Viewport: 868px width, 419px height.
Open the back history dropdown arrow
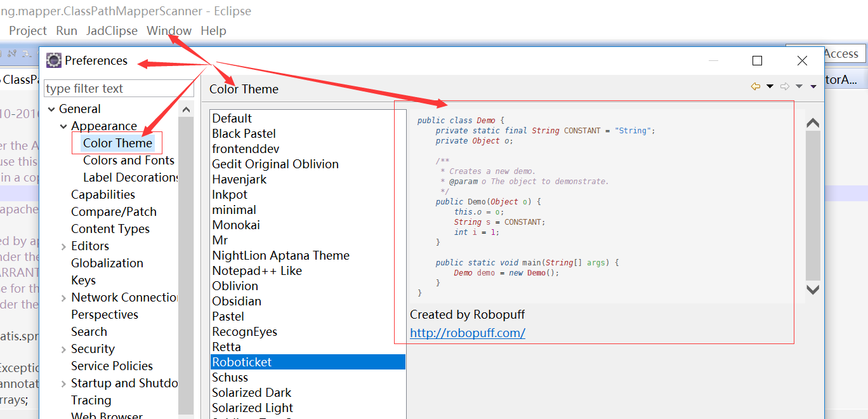click(x=770, y=87)
